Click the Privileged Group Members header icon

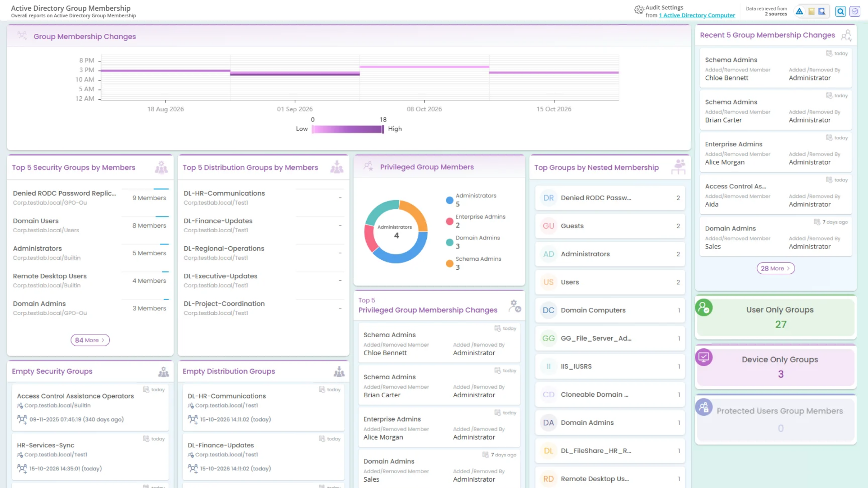click(x=368, y=166)
